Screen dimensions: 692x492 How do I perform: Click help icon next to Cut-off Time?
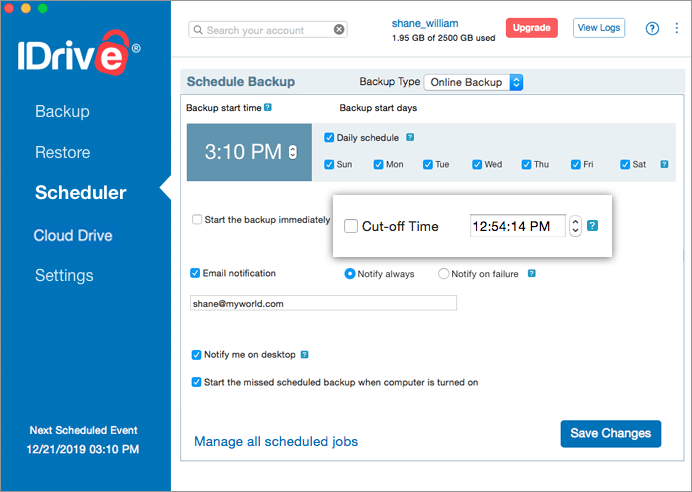point(593,226)
